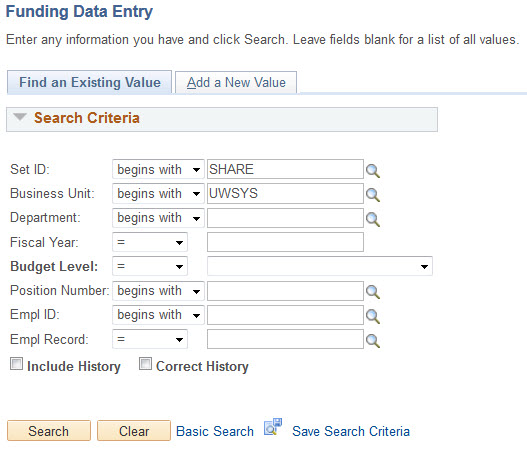Image resolution: width=527 pixels, height=454 pixels.
Task: Open Empl Record operator dropdown
Action: click(150, 339)
